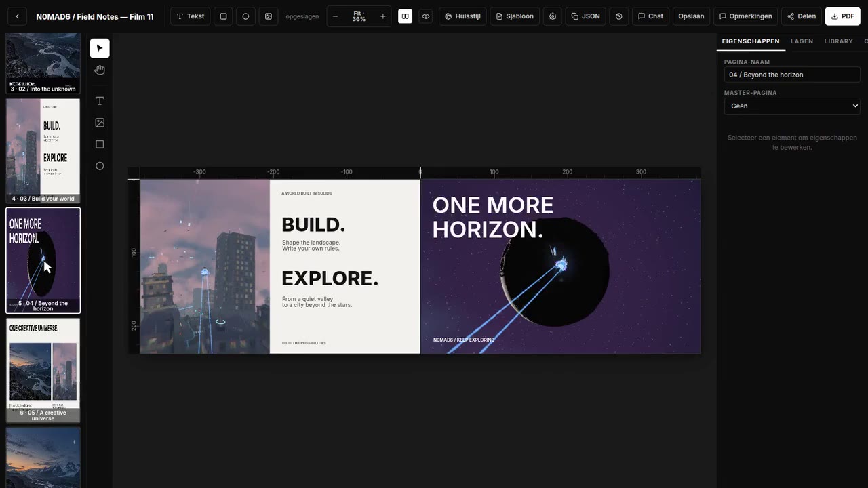Switch to the Eigenschappen tab
Image resolution: width=868 pixels, height=488 pixels.
(x=751, y=41)
